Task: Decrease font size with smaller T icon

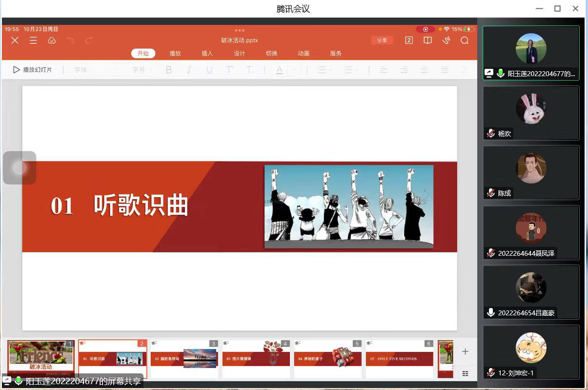Action: click(249, 70)
